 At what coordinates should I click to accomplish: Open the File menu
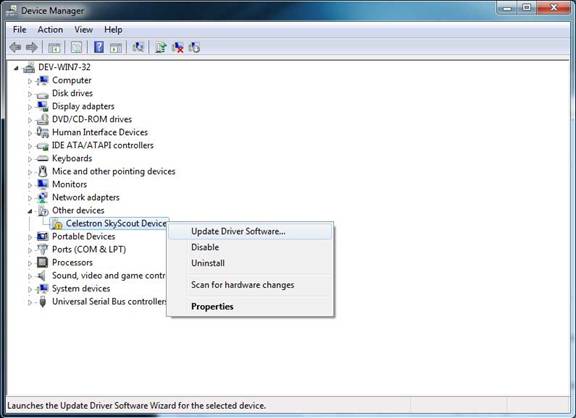point(19,30)
